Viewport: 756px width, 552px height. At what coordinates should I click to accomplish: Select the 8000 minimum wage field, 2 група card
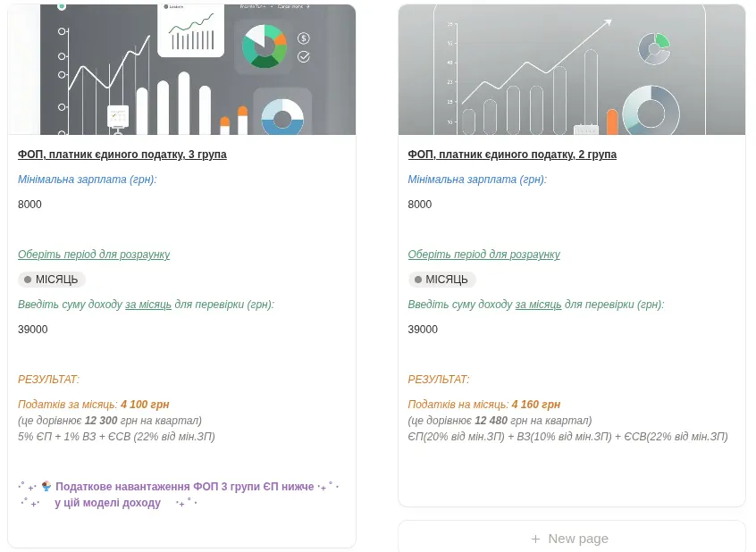click(x=420, y=205)
